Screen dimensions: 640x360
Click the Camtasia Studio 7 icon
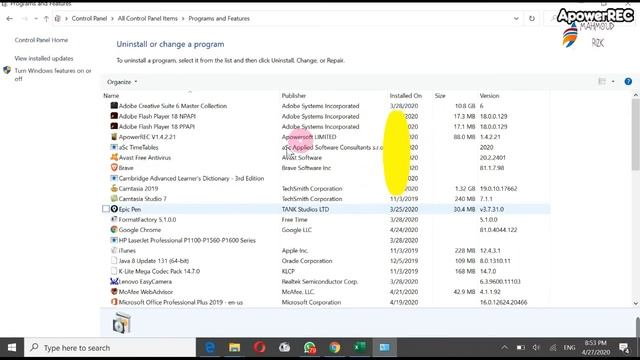pos(114,199)
